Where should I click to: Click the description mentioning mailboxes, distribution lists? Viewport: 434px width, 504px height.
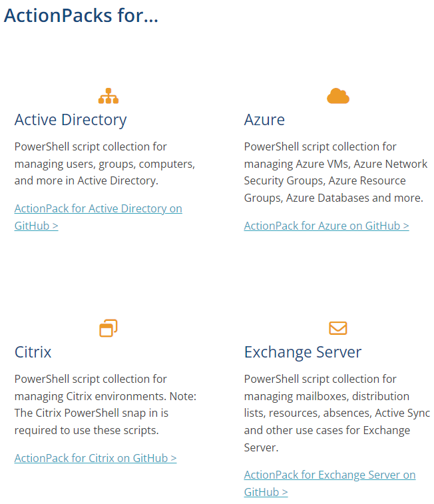tap(337, 413)
